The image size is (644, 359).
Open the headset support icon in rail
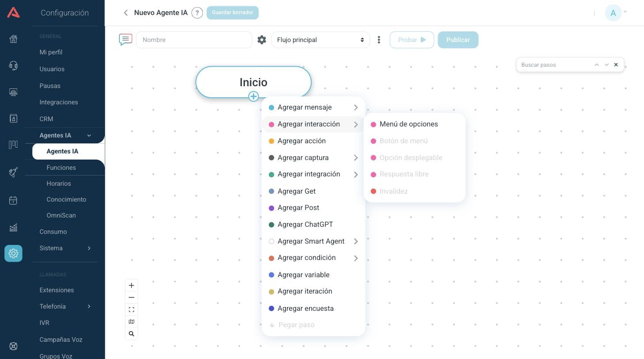[x=13, y=66]
